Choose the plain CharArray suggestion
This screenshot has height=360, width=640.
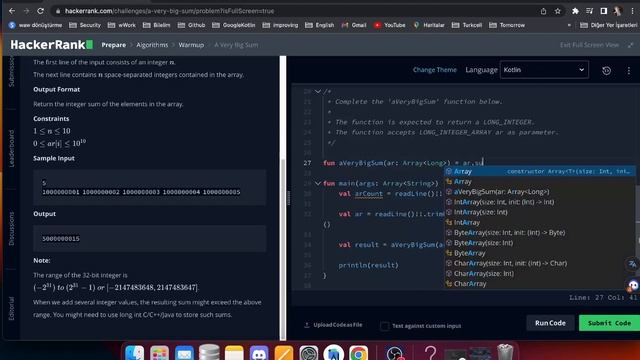click(540, 284)
